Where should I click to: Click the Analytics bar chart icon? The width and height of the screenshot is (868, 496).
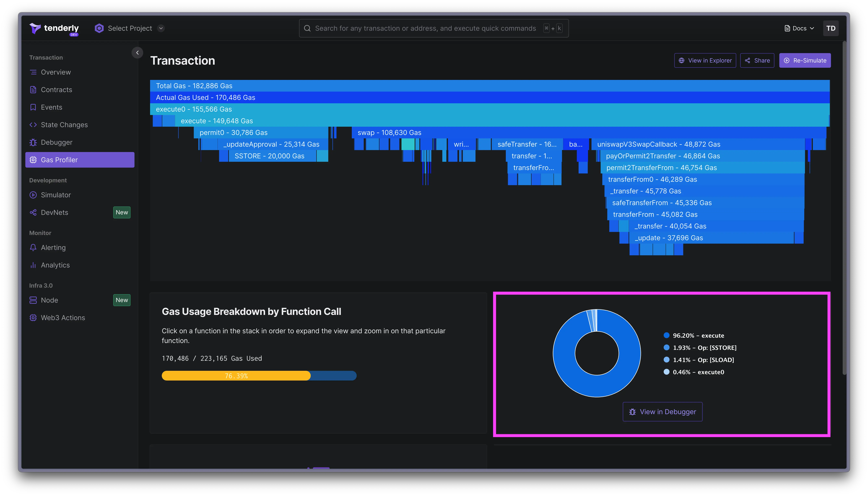tap(33, 265)
